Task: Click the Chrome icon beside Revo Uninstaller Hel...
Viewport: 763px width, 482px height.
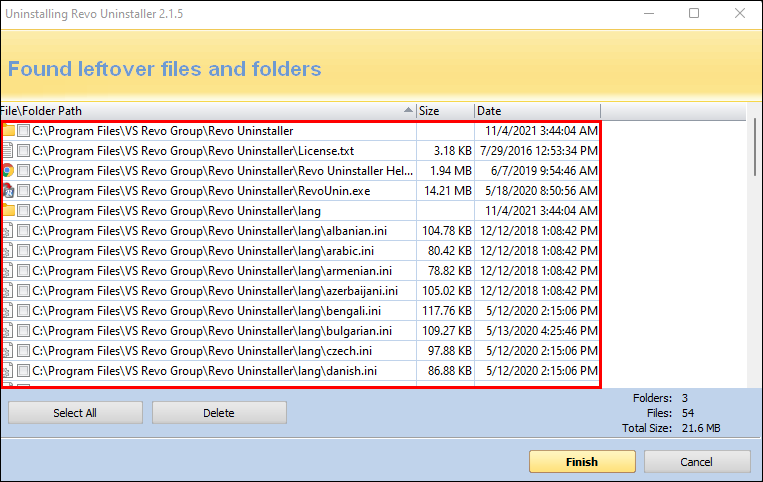Action: pyautogui.click(x=8, y=170)
